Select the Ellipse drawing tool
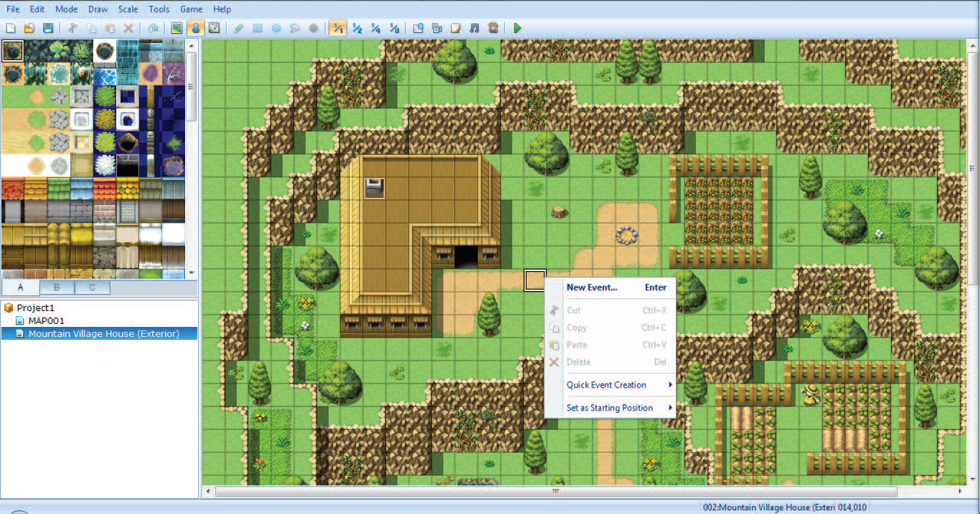The height and width of the screenshot is (514, 980). tap(276, 29)
